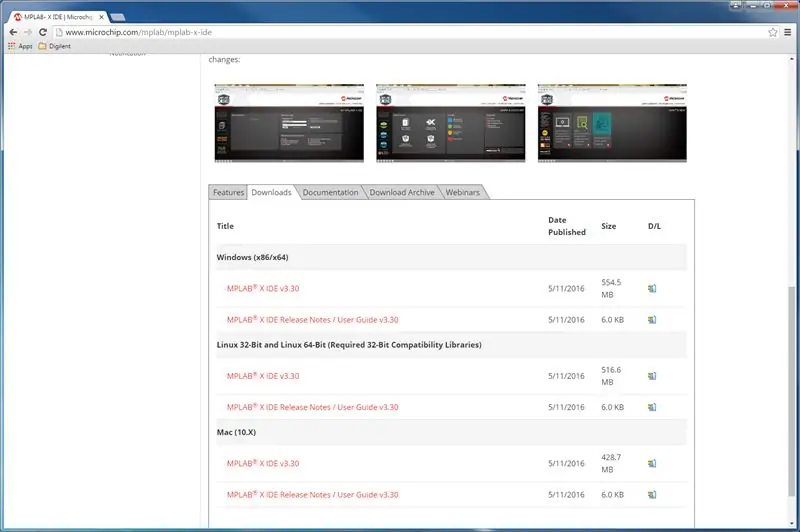Close the MPLAB X IDE browser tab
This screenshot has width=800, height=532.
click(x=101, y=17)
